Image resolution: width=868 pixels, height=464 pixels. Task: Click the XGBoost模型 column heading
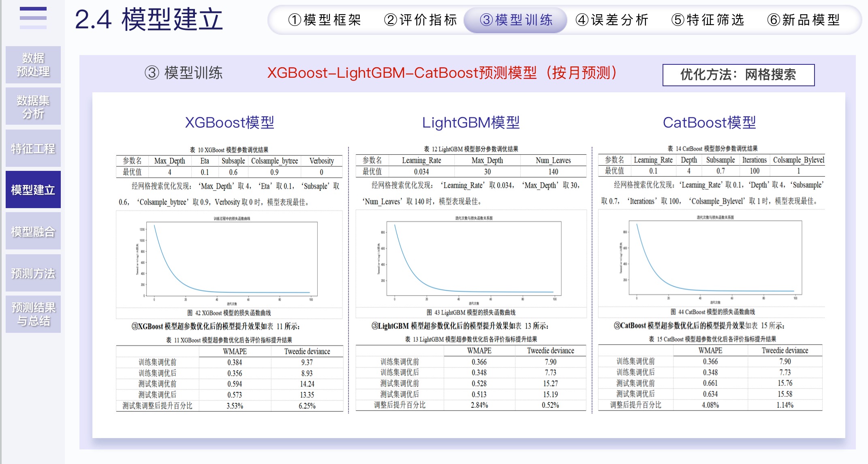229,122
